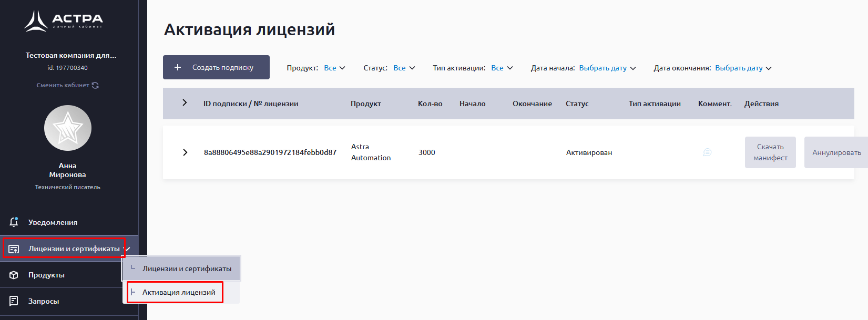The image size is (868, 320).
Task: Choose the Дата начала date picker
Action: coord(607,68)
